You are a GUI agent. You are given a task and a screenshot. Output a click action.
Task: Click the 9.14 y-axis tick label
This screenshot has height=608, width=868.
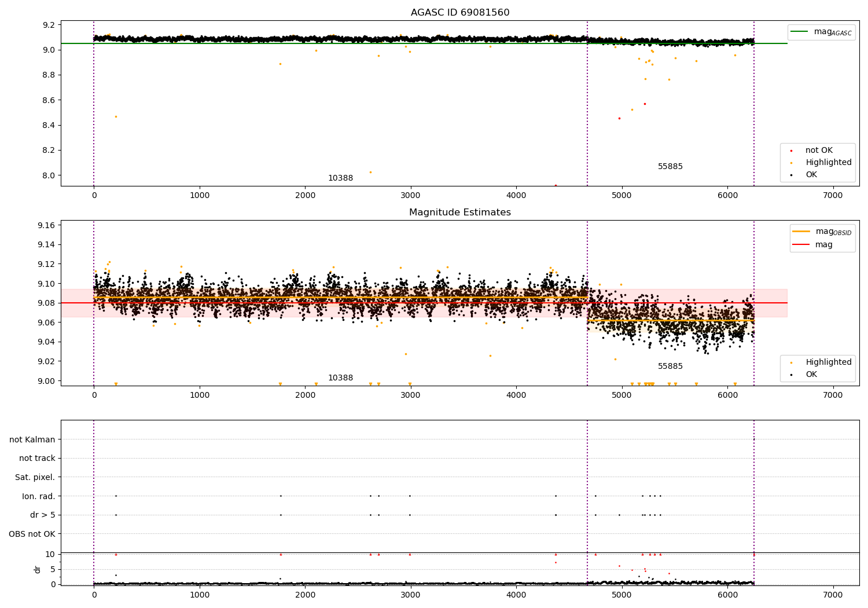[46, 245]
